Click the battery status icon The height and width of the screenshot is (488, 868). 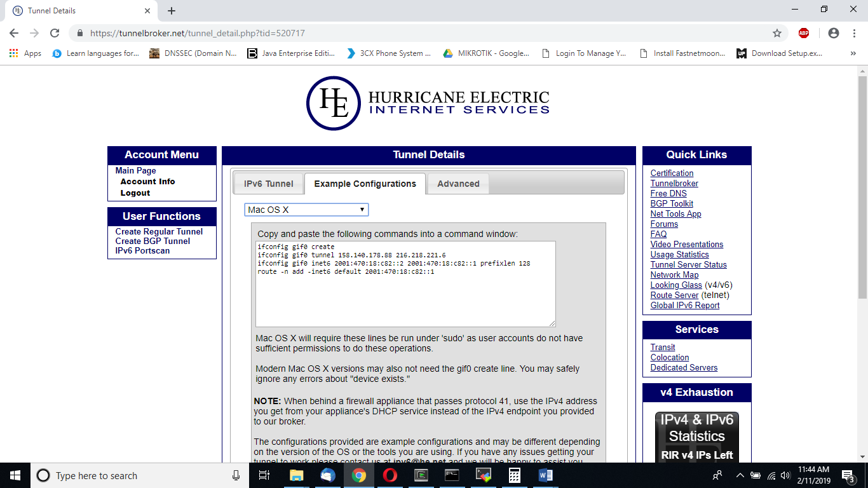(756, 475)
